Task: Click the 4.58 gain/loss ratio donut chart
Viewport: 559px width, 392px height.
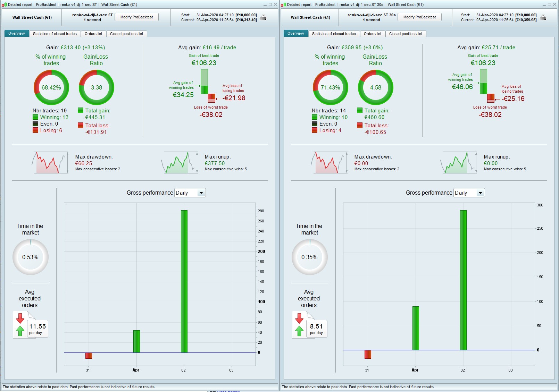Action: pyautogui.click(x=376, y=87)
